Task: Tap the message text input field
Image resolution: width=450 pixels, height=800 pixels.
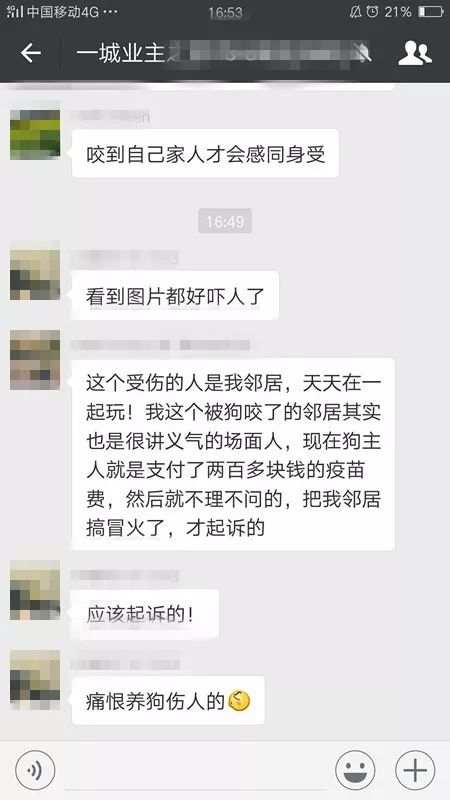Action: 195,770
